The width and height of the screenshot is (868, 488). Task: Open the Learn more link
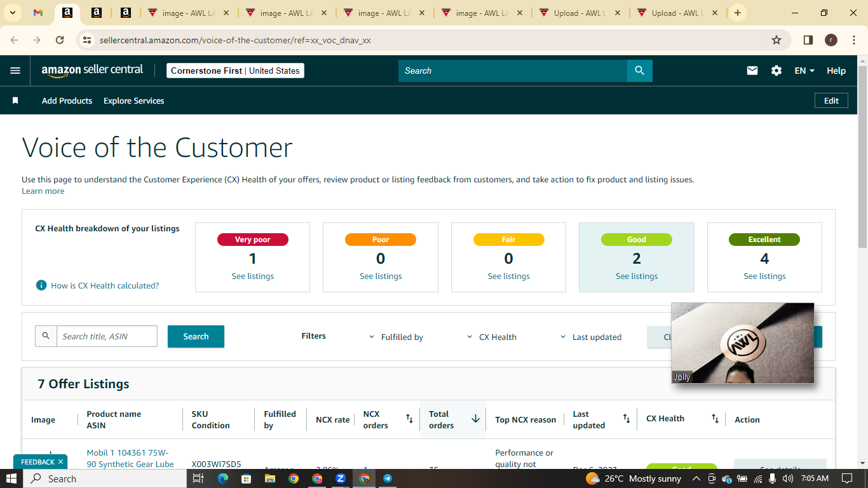(43, 191)
